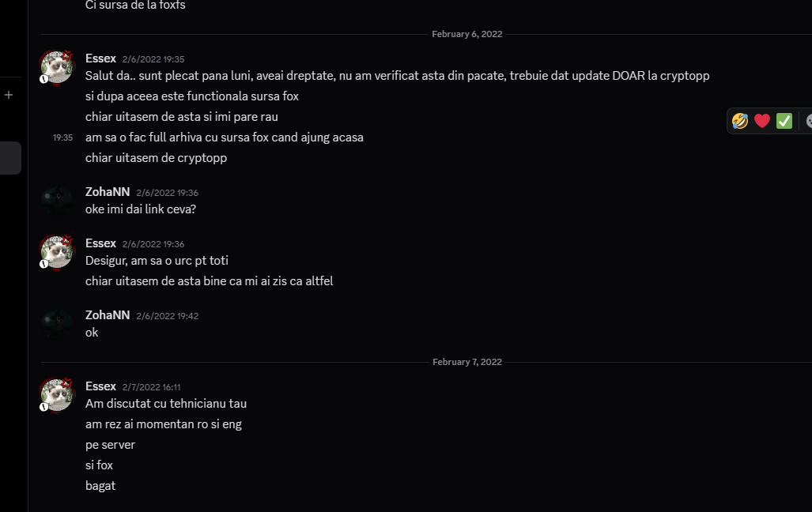This screenshot has height=512, width=812.
Task: Click the 2/6/2022 19:36 timestamp next to ZohaNN
Action: click(x=168, y=192)
